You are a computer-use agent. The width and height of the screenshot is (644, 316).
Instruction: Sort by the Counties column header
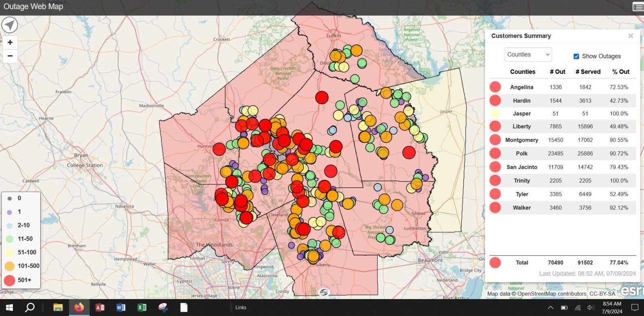click(x=522, y=72)
